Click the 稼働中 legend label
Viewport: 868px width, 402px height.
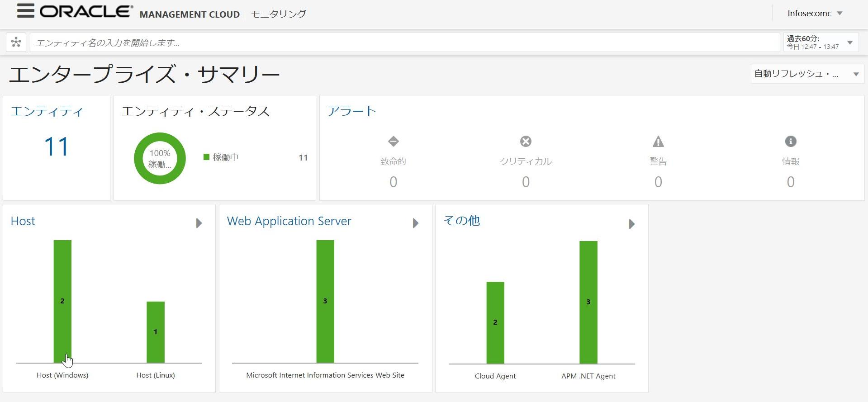(225, 157)
